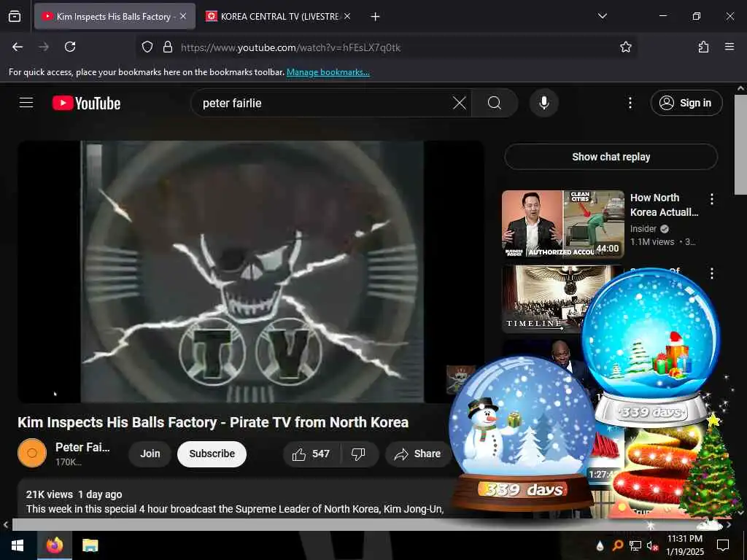Viewport: 747px width, 560px height.
Task: Open the Insider channel name
Action: (x=643, y=228)
